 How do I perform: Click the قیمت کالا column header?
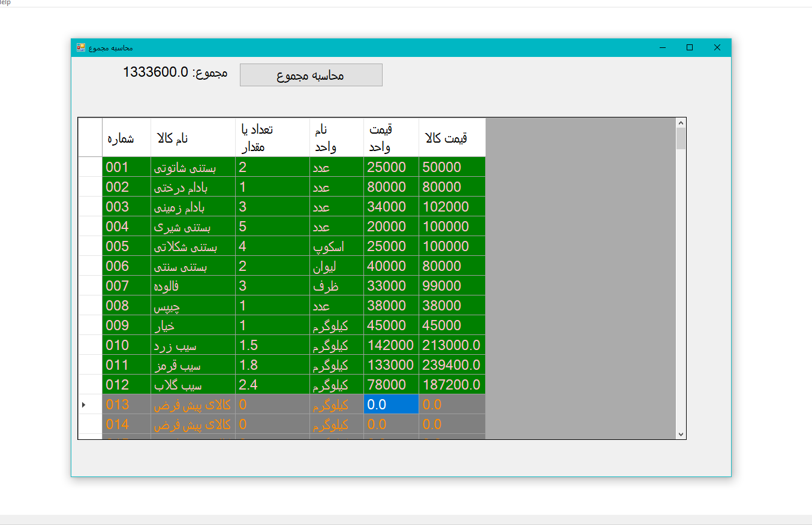452,138
